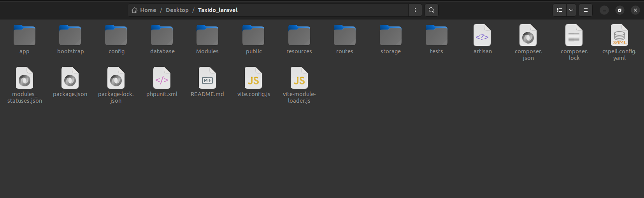The image size is (644, 198).
Task: Select the package-lock.json file
Action: tap(116, 79)
